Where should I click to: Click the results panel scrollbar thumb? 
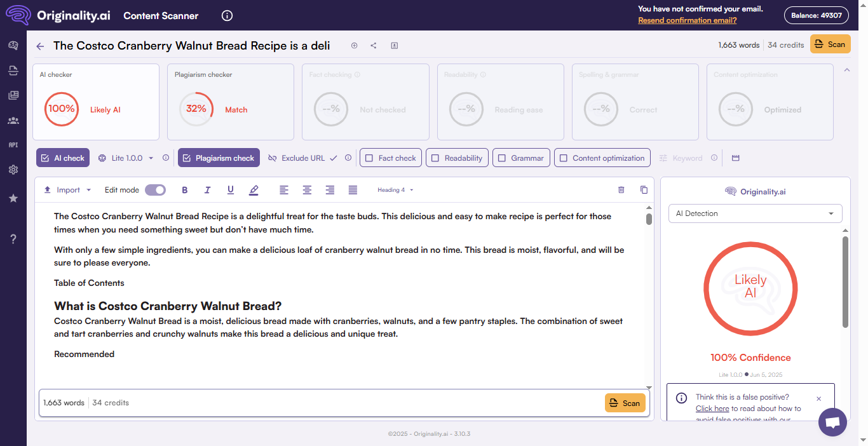coord(845,282)
